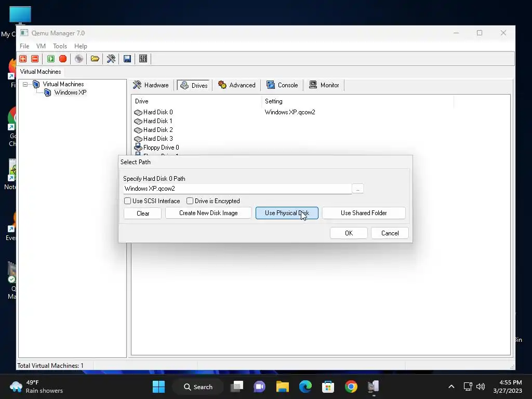Click the red stop VM icon
Image resolution: width=532 pixels, height=399 pixels.
click(x=63, y=59)
